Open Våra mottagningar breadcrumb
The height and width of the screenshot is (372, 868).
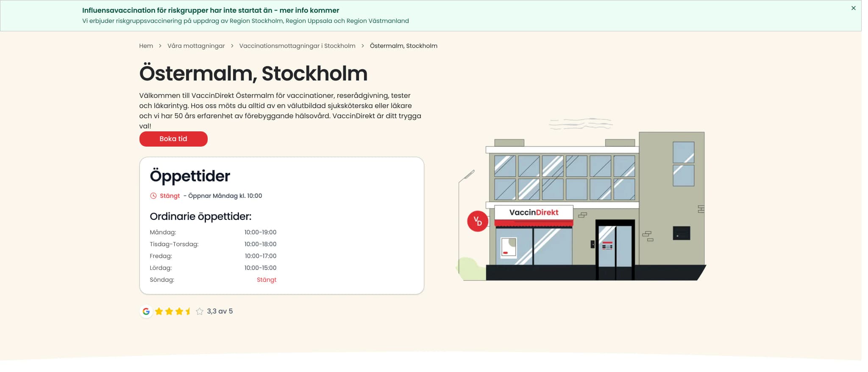(x=196, y=46)
